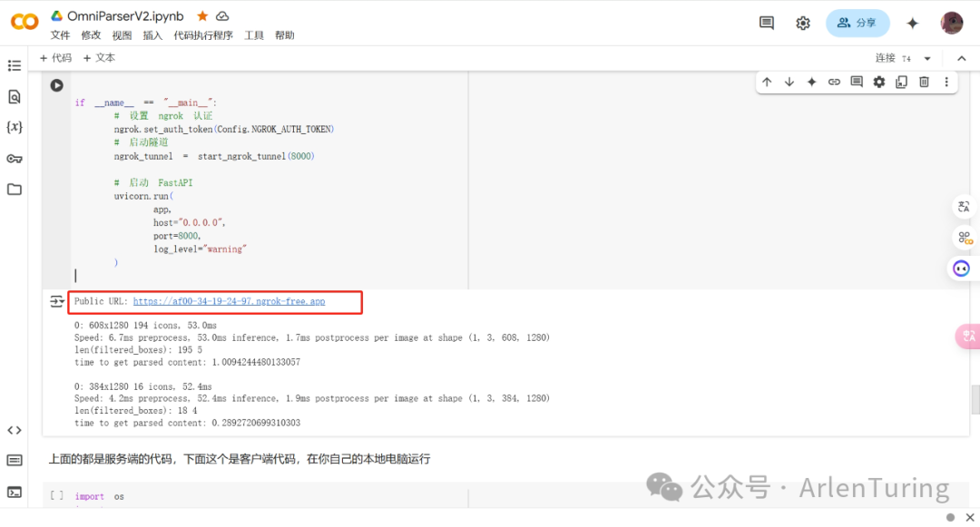
Task: Open the variables {x} panel
Action: [15, 127]
